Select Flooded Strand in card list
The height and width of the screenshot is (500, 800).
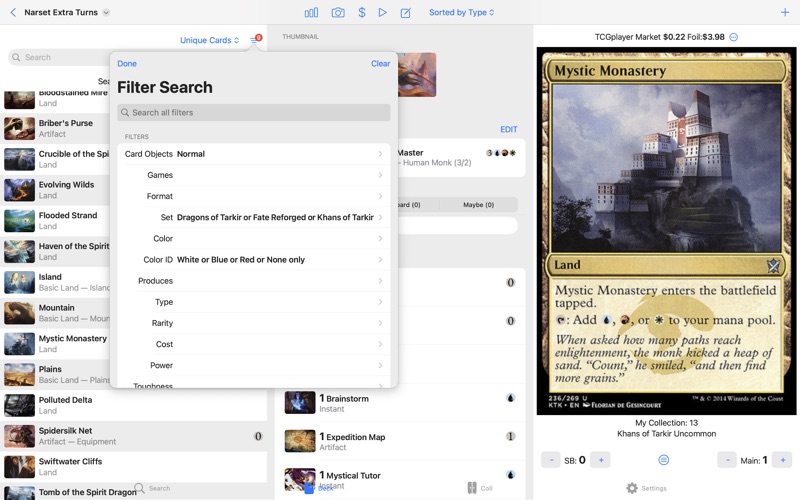[55, 220]
